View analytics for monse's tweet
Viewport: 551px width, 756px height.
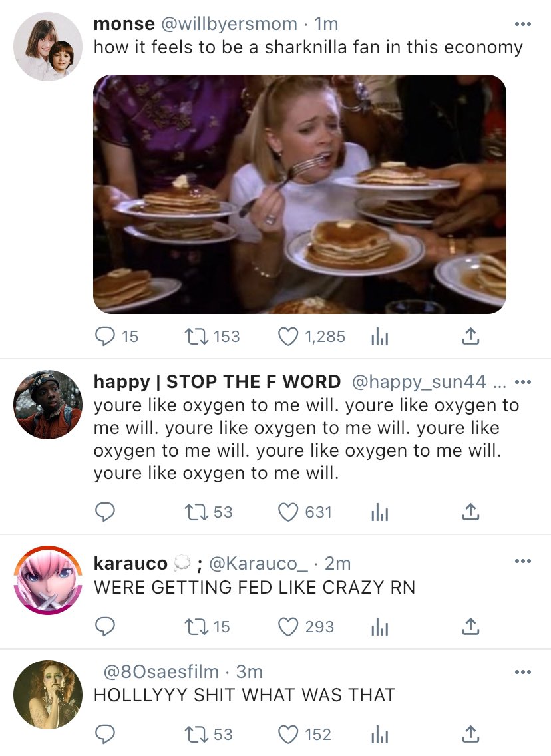(x=379, y=337)
